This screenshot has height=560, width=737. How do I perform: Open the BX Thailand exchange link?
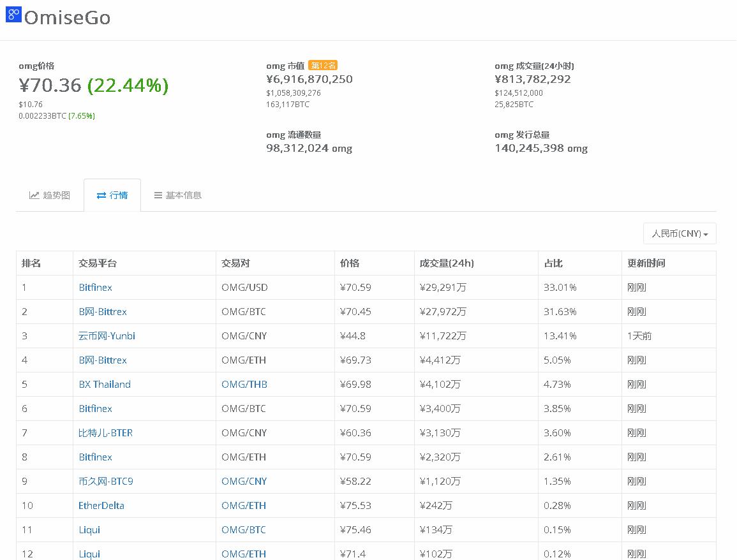pos(105,385)
